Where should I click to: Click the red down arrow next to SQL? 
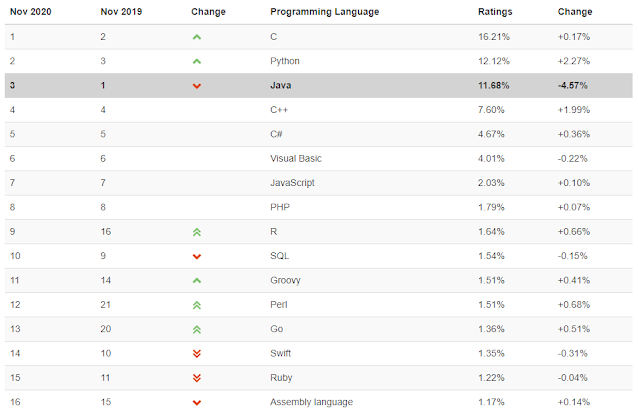click(x=197, y=256)
